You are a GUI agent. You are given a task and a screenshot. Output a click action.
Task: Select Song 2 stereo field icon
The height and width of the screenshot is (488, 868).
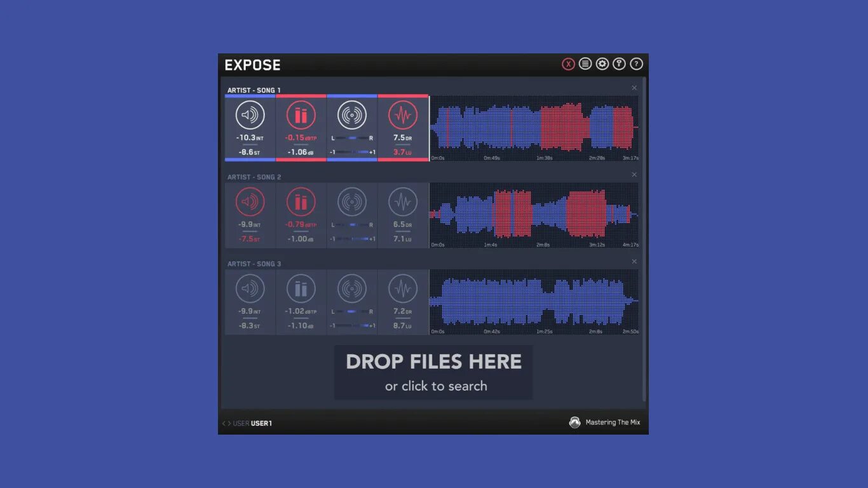click(352, 202)
